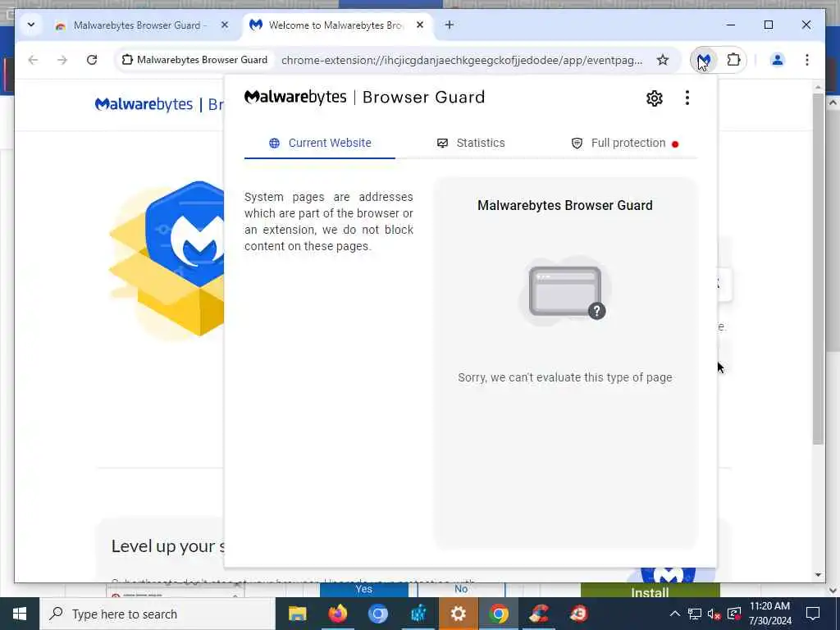Go forward in browser history
Viewport: 840px width, 630px height.
click(x=62, y=60)
